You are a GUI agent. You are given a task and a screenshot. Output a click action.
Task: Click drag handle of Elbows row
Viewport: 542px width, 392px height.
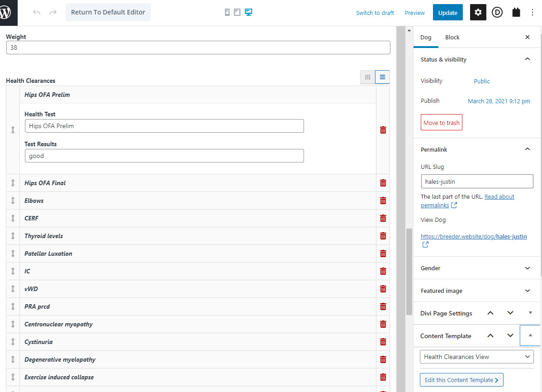13,201
